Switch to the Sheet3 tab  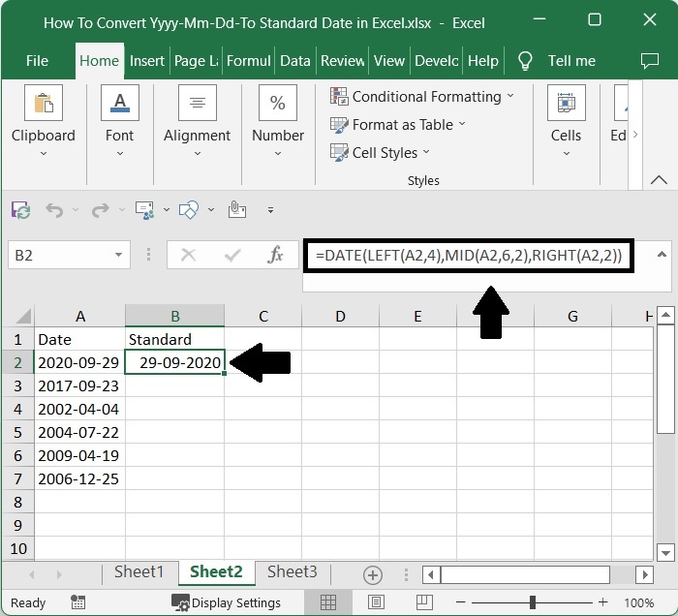pyautogui.click(x=292, y=572)
